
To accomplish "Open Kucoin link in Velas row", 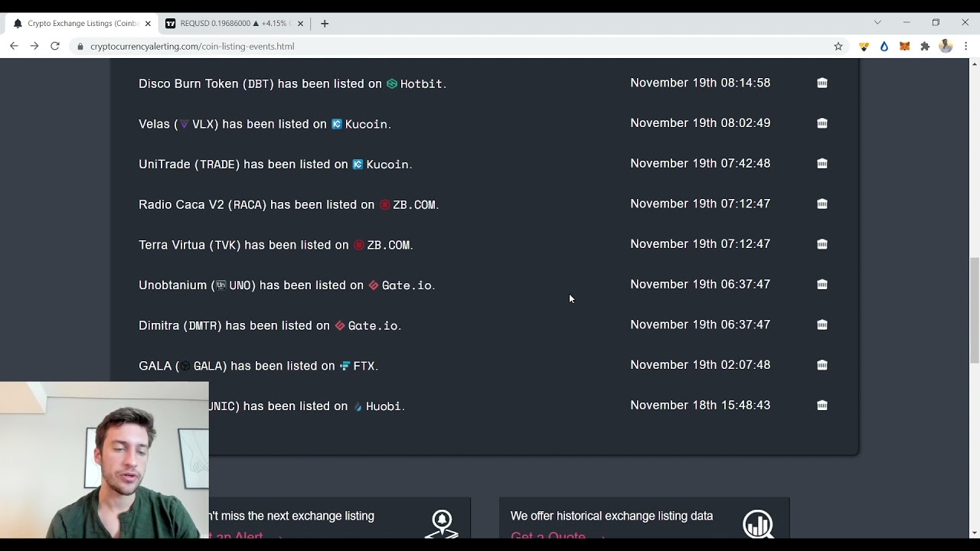I will [367, 124].
